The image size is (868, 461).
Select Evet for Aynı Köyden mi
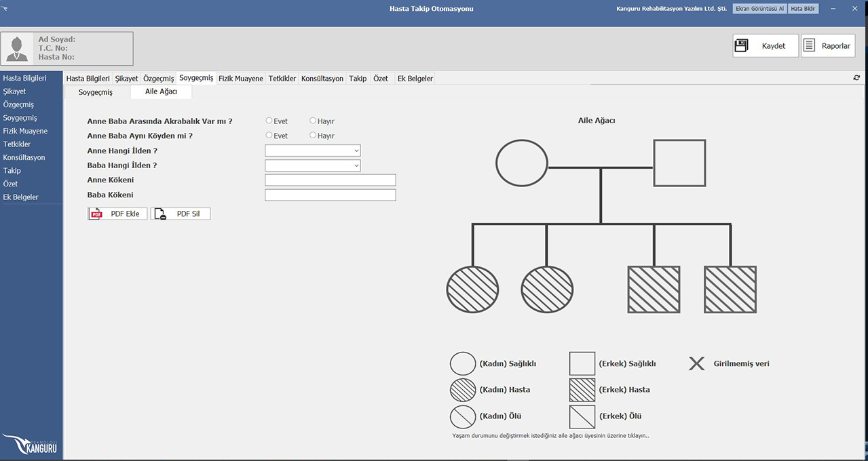[x=269, y=136]
